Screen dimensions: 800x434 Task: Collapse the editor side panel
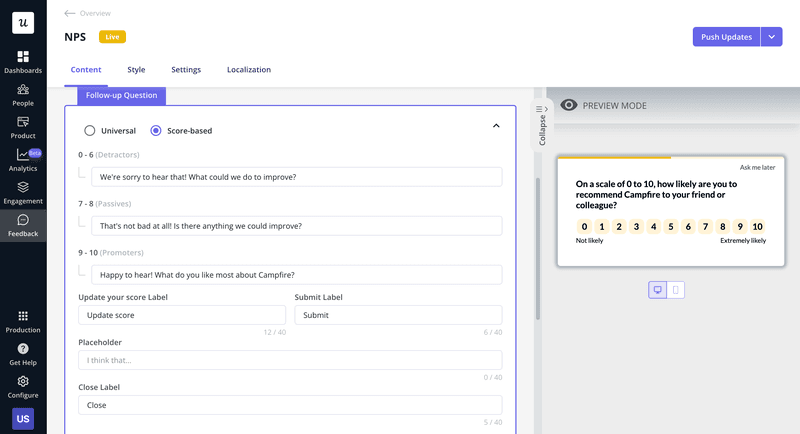tap(541, 125)
